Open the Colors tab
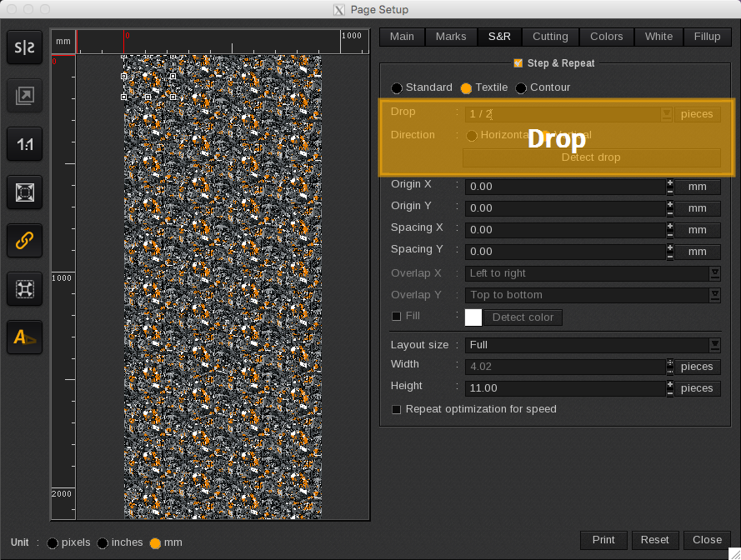Viewport: 741px width, 560px height. (x=606, y=37)
